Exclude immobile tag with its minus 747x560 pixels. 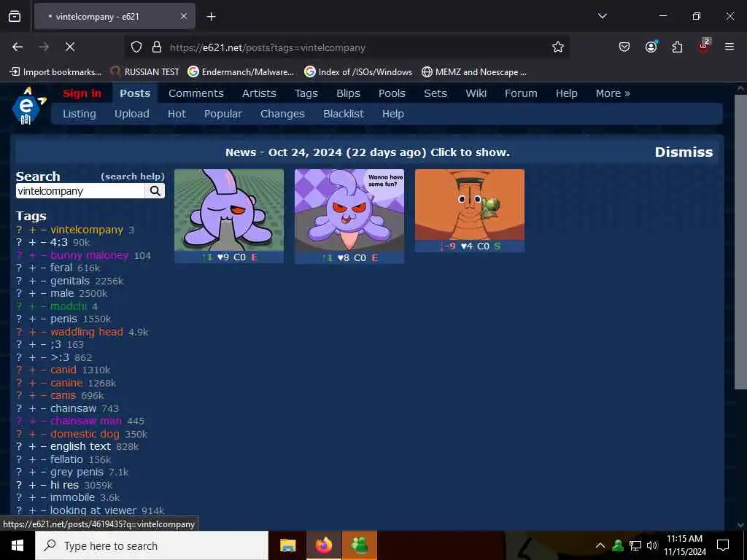click(x=43, y=497)
